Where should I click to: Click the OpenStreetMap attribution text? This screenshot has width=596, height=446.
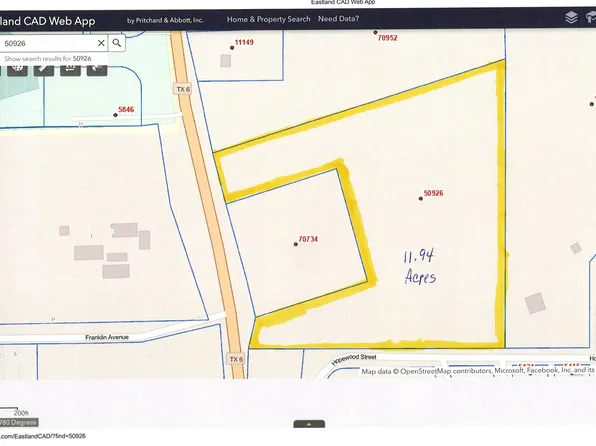pyautogui.click(x=477, y=370)
